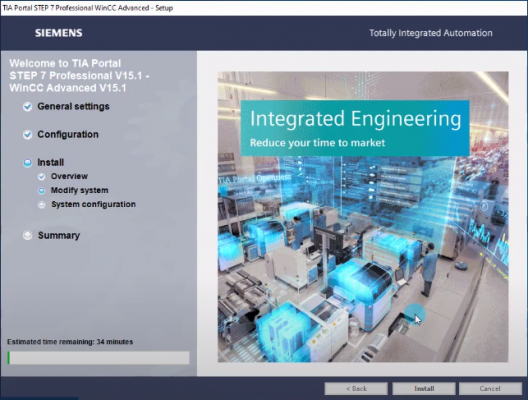Image resolution: width=528 pixels, height=400 pixels.
Task: Click the Install button
Action: [x=424, y=389]
